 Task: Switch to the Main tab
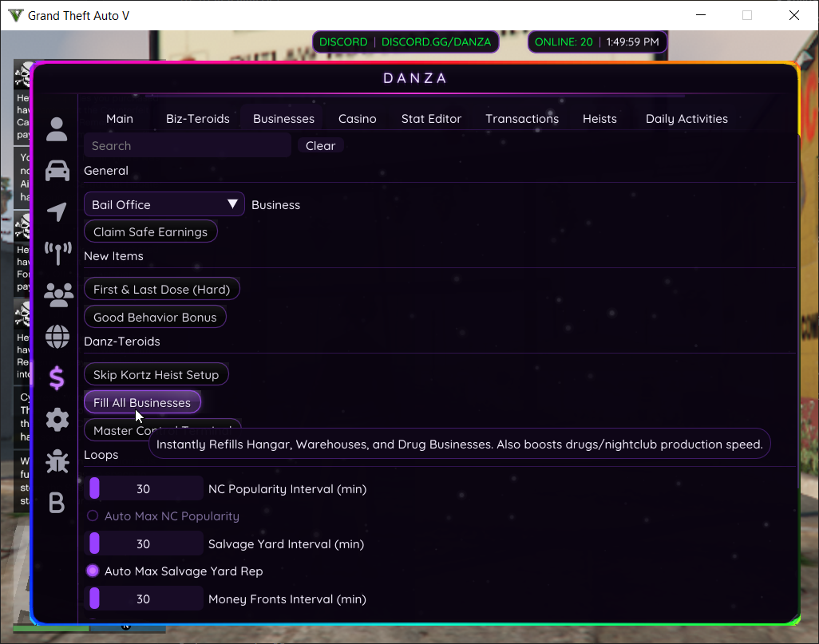[x=120, y=119]
